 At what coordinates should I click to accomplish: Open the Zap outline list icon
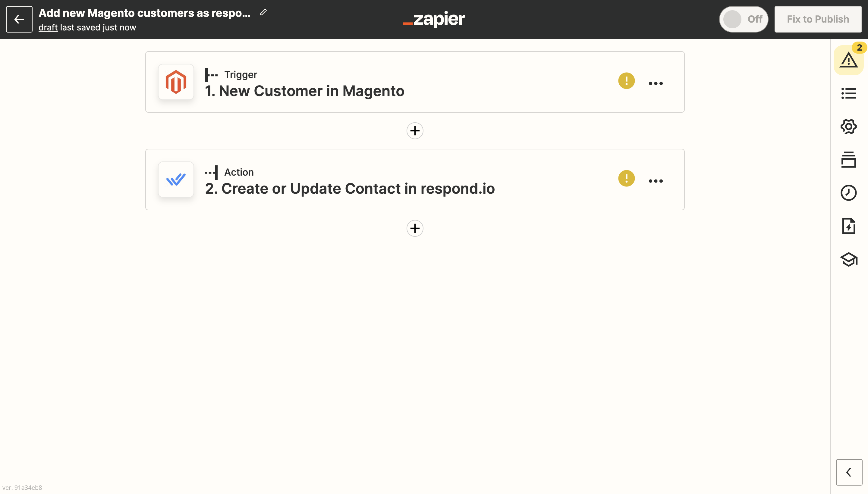click(x=848, y=93)
